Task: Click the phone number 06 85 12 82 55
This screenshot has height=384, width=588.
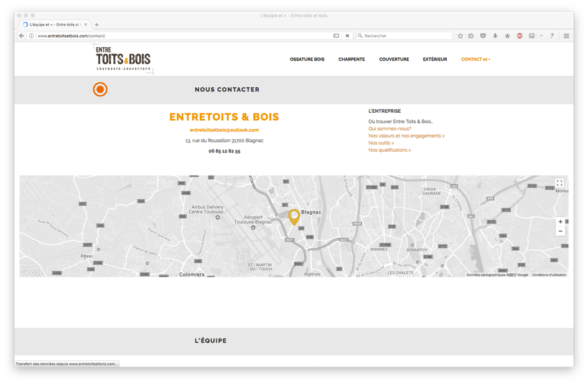Action: tap(224, 151)
